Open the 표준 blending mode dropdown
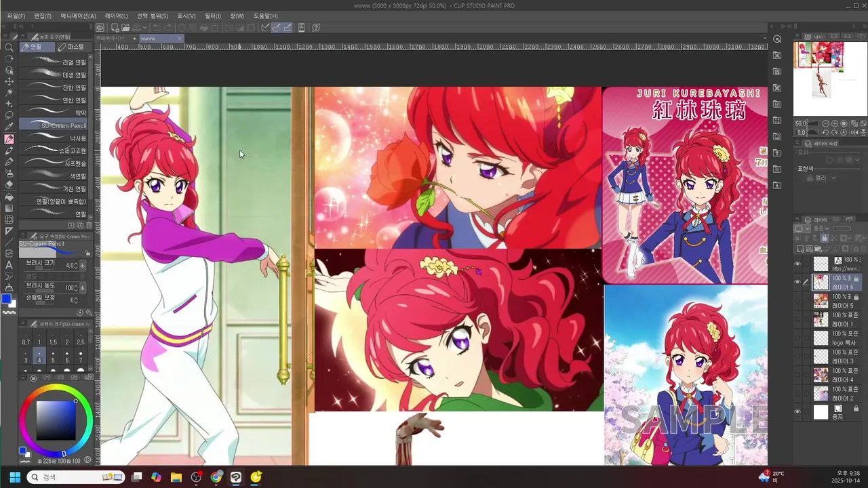Screen dimensions: 868x488 (822, 229)
